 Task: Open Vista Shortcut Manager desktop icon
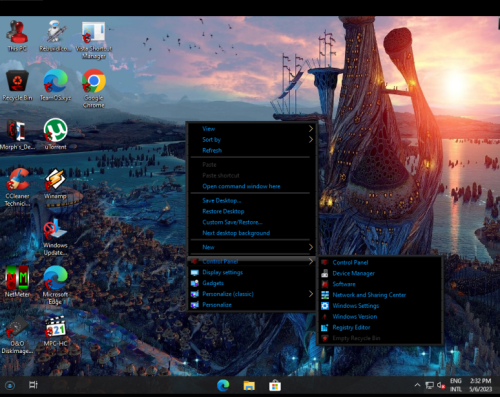coord(94,40)
